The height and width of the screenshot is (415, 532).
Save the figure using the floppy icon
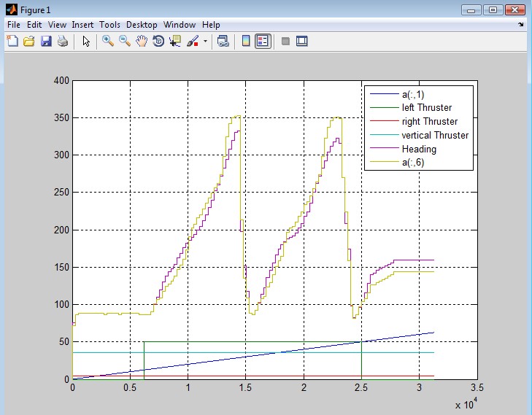pyautogui.click(x=46, y=42)
